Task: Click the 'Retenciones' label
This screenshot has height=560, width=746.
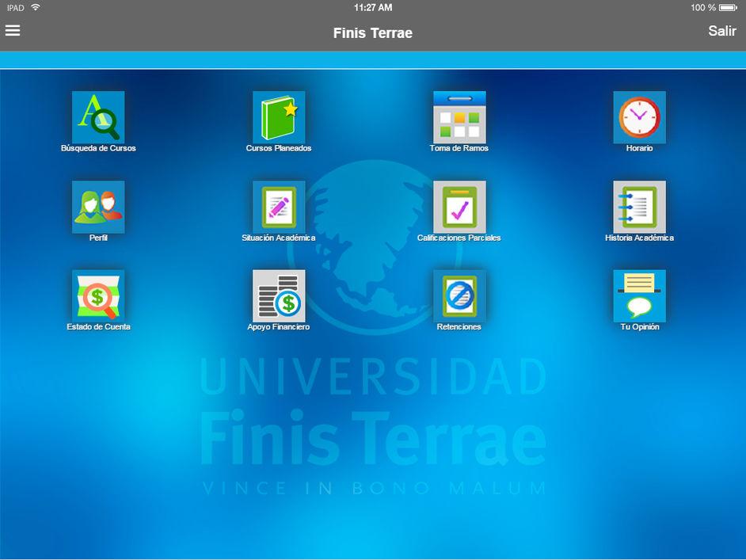Action: click(x=459, y=326)
